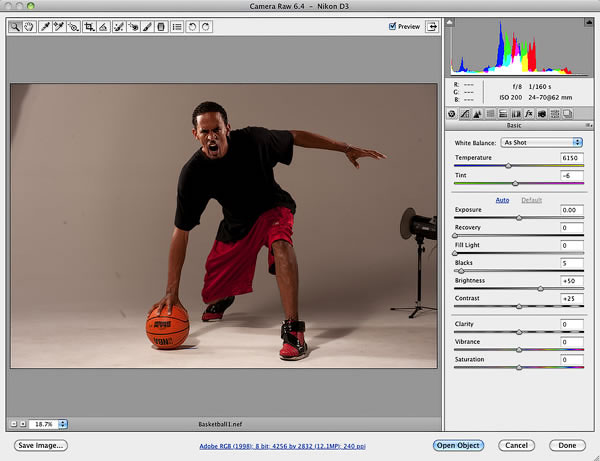Rotate image 90° clockwise
Viewport: 600px width, 461px height.
click(x=206, y=27)
